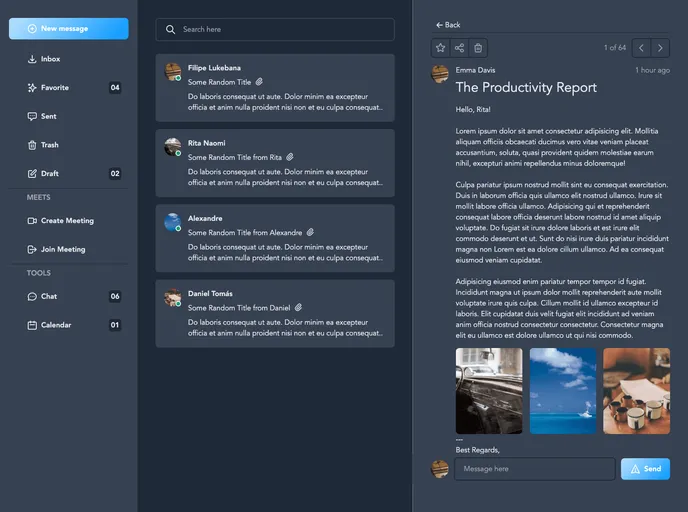Image resolution: width=688 pixels, height=512 pixels.
Task: Click the Favorite 04 count badge
Action: click(x=115, y=88)
